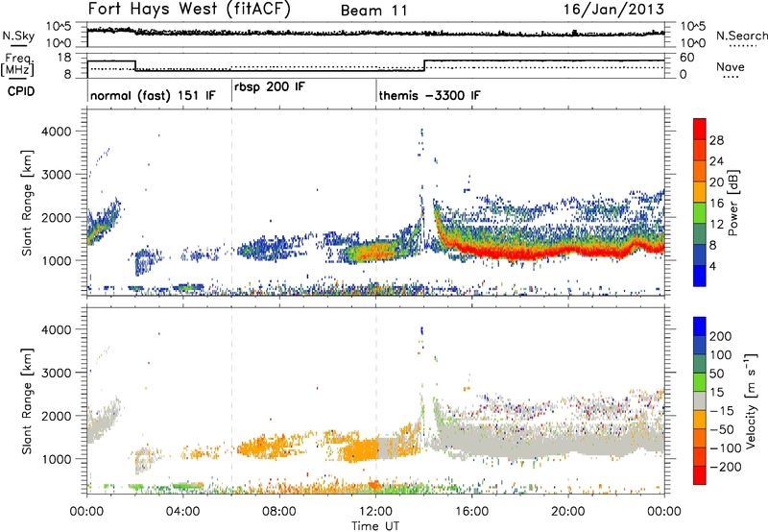This screenshot has width=768, height=532.
Task: Click the solid line sample under N.Sky
Action: pyautogui.click(x=18, y=45)
